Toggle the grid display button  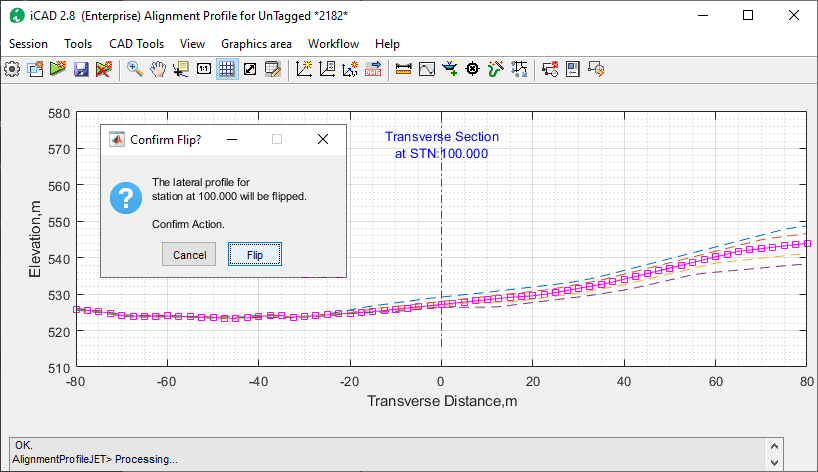(x=227, y=69)
